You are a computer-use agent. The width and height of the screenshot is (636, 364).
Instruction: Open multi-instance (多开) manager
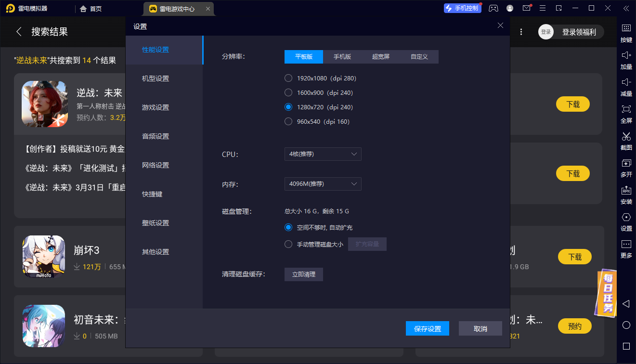(x=626, y=169)
